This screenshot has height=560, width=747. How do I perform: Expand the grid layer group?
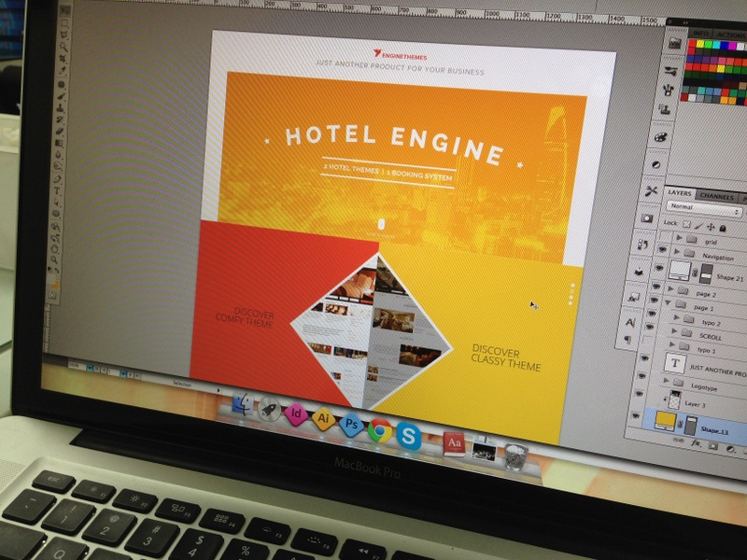coord(680,238)
